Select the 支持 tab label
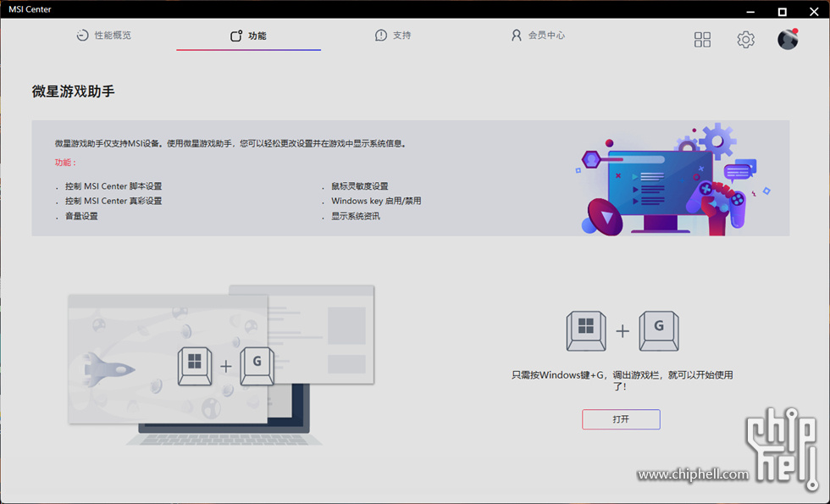 (x=401, y=36)
